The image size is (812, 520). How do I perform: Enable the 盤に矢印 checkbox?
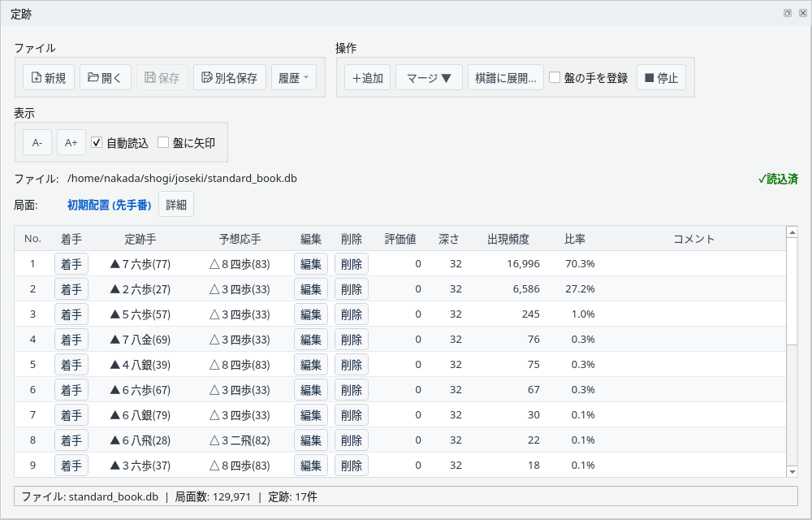163,142
